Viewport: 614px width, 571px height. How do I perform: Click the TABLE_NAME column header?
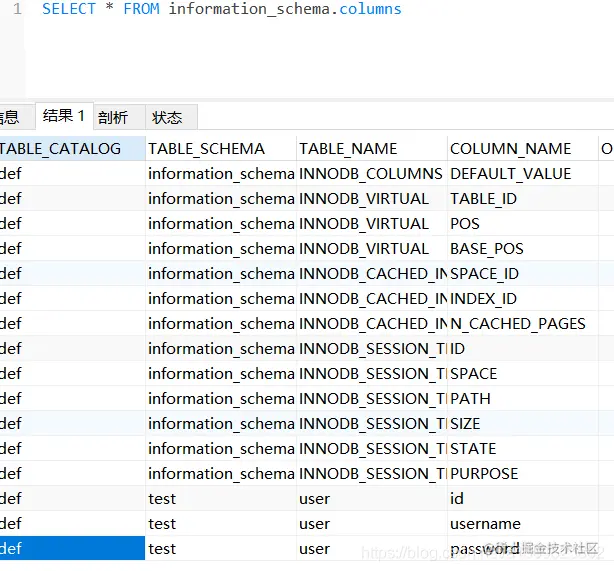372,149
